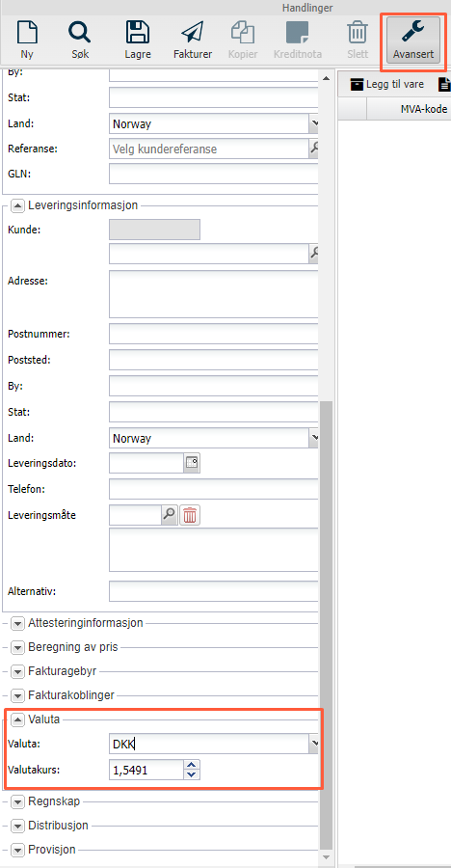The width and height of the screenshot is (451, 868).
Task: Expand the Beregning av pris section
Action: coord(18,646)
